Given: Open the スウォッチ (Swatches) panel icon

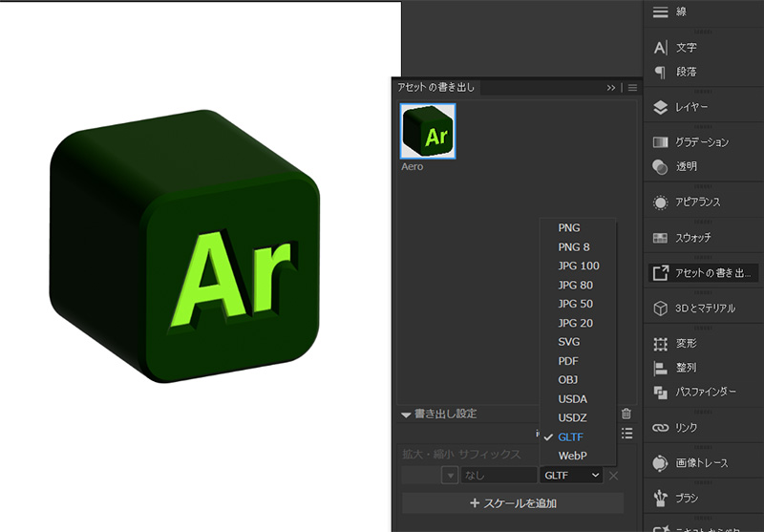Looking at the screenshot, I should tap(660, 238).
